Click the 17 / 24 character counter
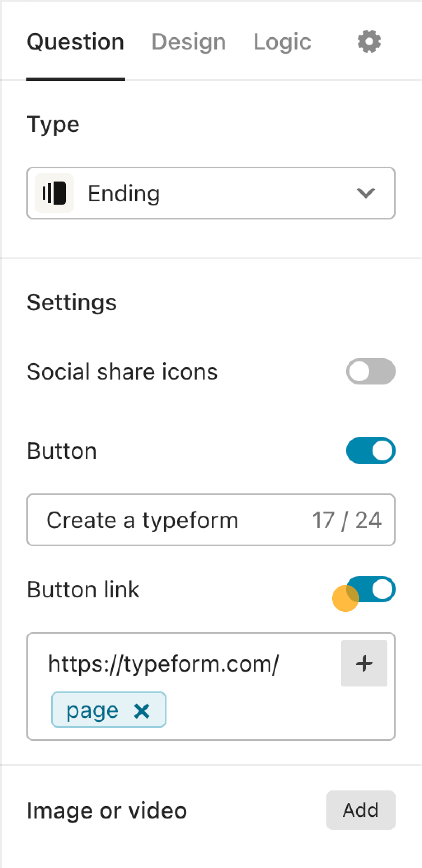 coord(347,520)
